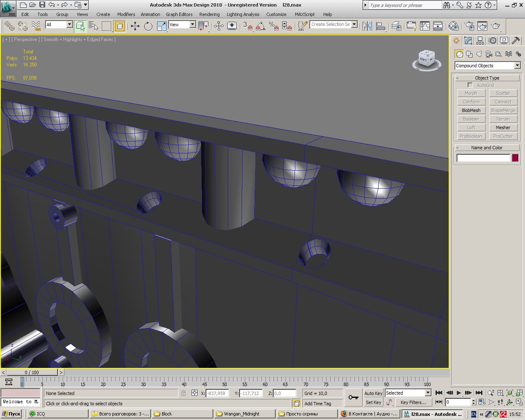Toggle the Spinner Snap button

[x=287, y=26]
